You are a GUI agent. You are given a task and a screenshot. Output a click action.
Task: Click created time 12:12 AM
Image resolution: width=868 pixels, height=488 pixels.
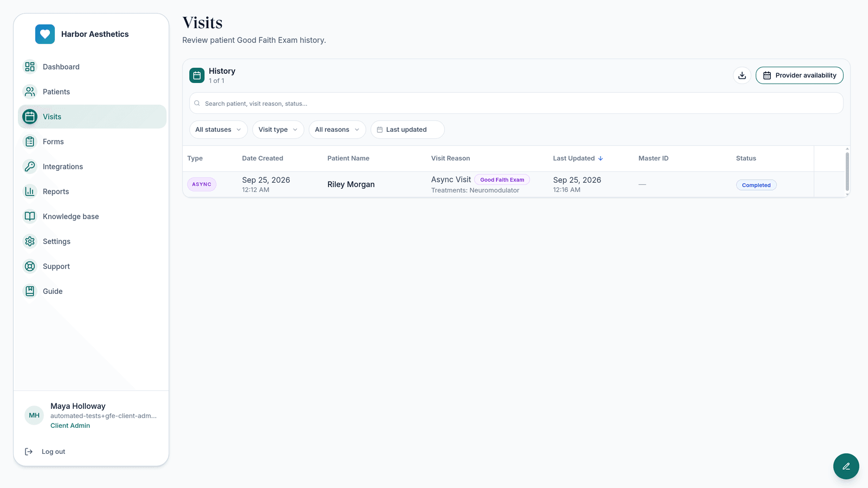(x=256, y=190)
